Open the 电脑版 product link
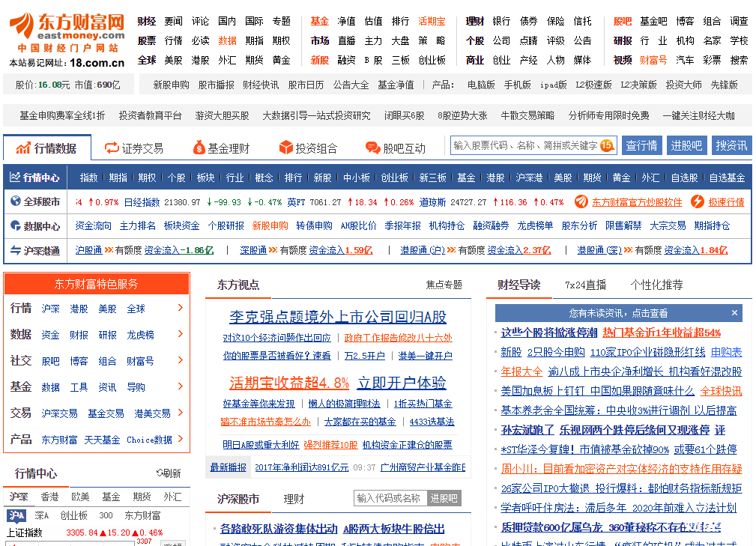 pyautogui.click(x=481, y=85)
